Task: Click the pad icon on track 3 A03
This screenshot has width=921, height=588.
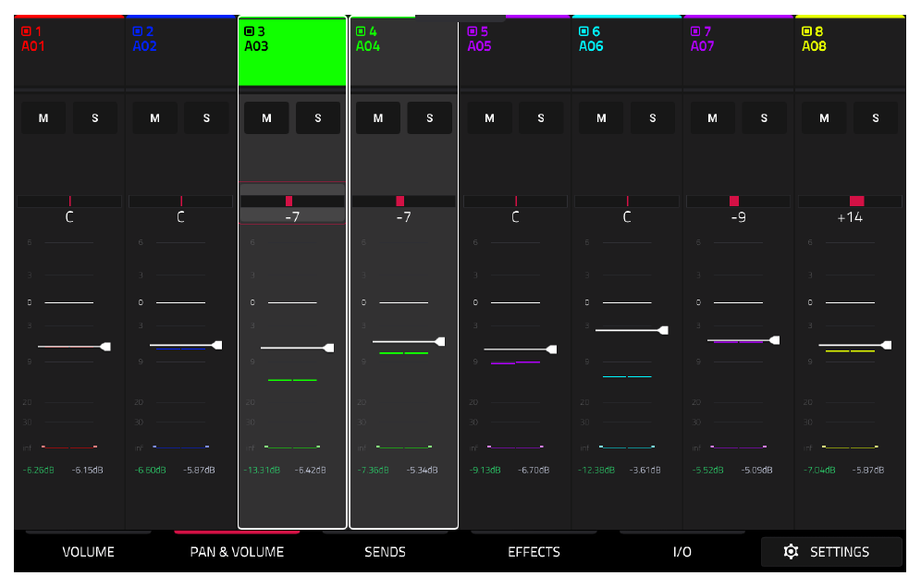Action: pyautogui.click(x=249, y=31)
